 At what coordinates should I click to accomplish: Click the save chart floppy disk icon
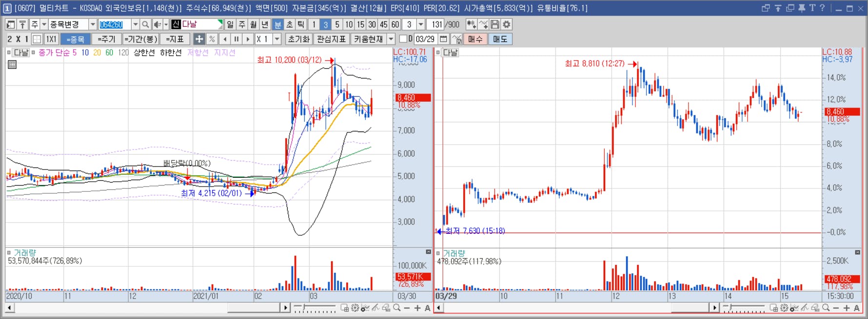point(495,24)
